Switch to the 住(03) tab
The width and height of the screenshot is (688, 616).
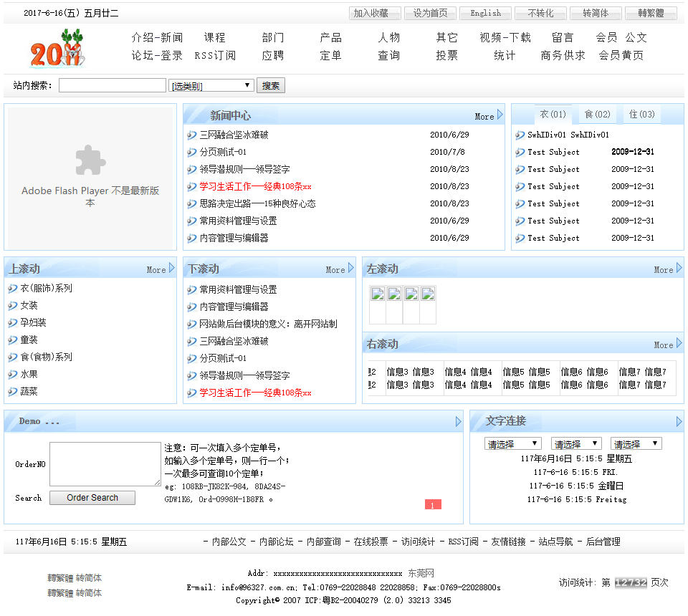(x=641, y=115)
